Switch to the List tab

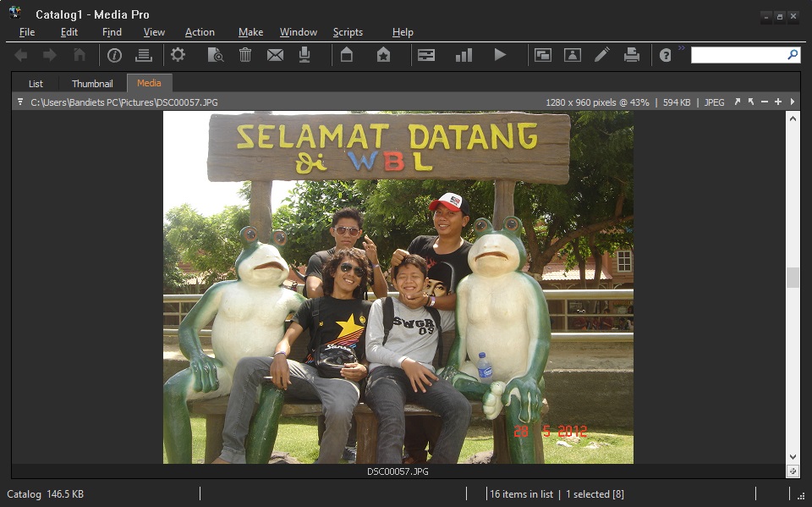tap(36, 84)
